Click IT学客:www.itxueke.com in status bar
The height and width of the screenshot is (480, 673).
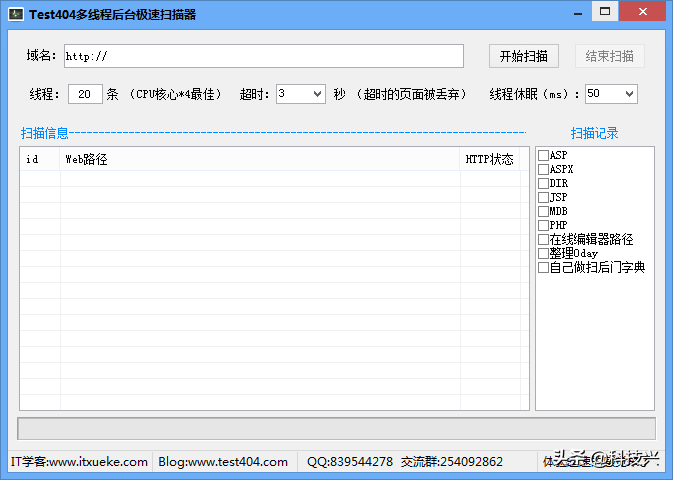click(79, 462)
